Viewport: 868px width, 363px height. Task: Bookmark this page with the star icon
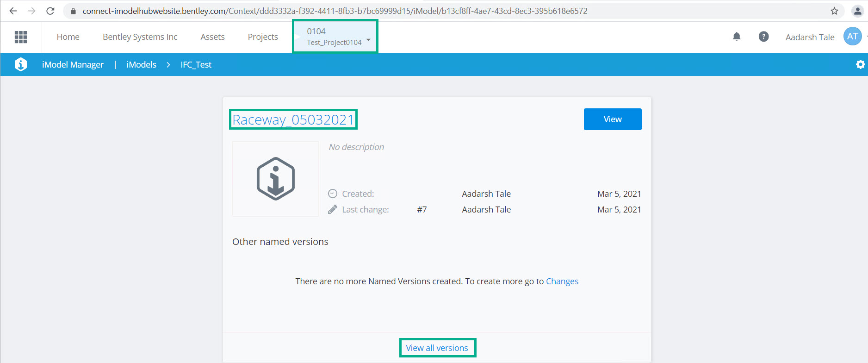834,11
